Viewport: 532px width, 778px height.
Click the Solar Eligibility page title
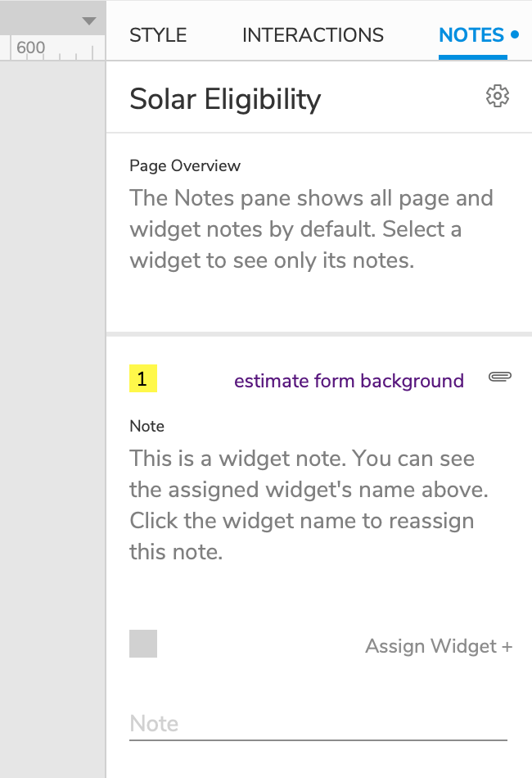click(x=225, y=99)
